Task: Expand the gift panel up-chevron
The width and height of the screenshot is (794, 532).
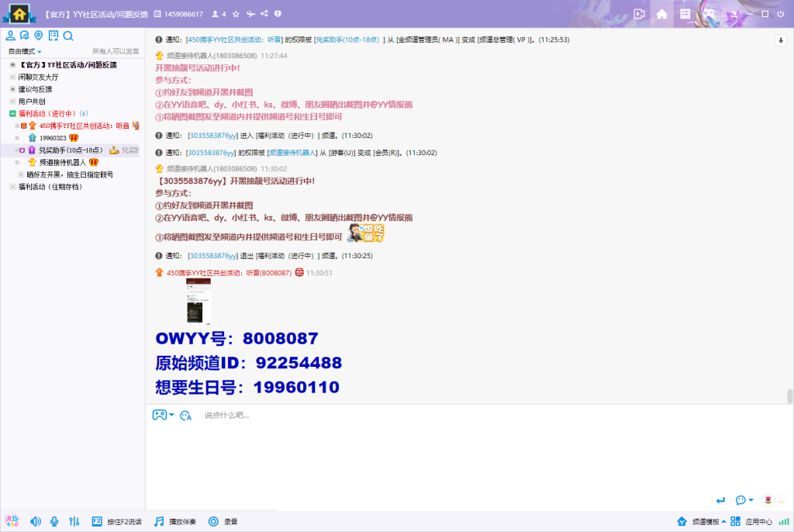Action: [781, 502]
